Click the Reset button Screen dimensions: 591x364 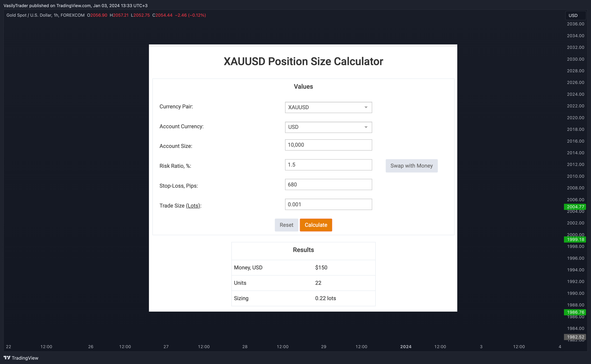click(x=286, y=225)
